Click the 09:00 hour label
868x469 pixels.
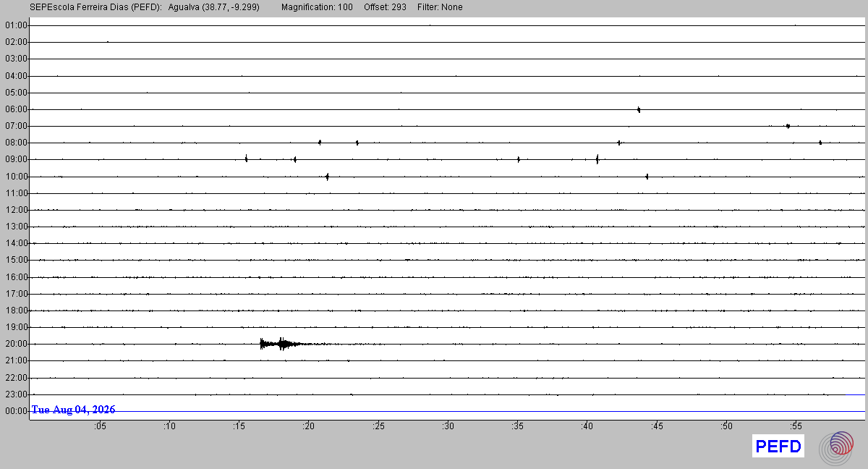[16, 159]
